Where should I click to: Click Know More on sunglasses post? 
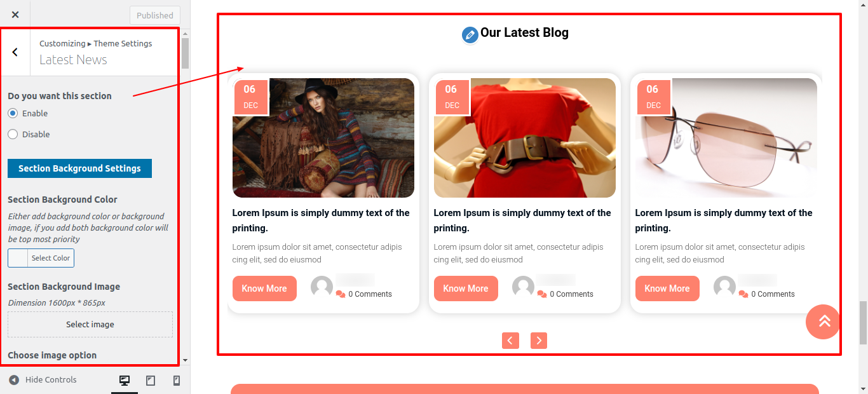(667, 289)
